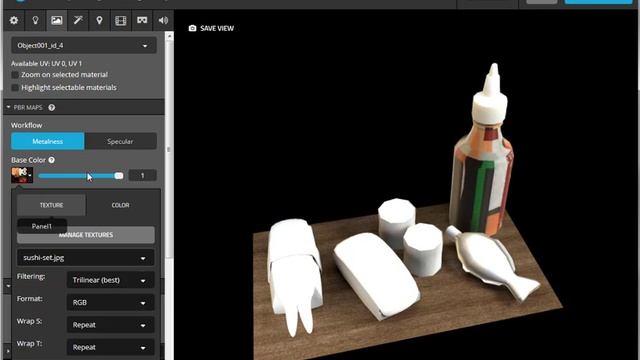Open the Wrap T Repeat dropdown

[110, 347]
